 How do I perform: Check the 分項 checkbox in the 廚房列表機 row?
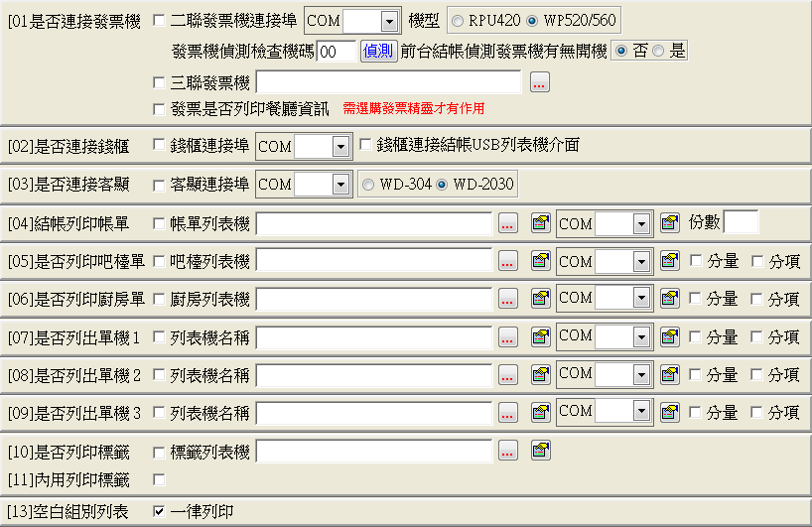point(758,299)
